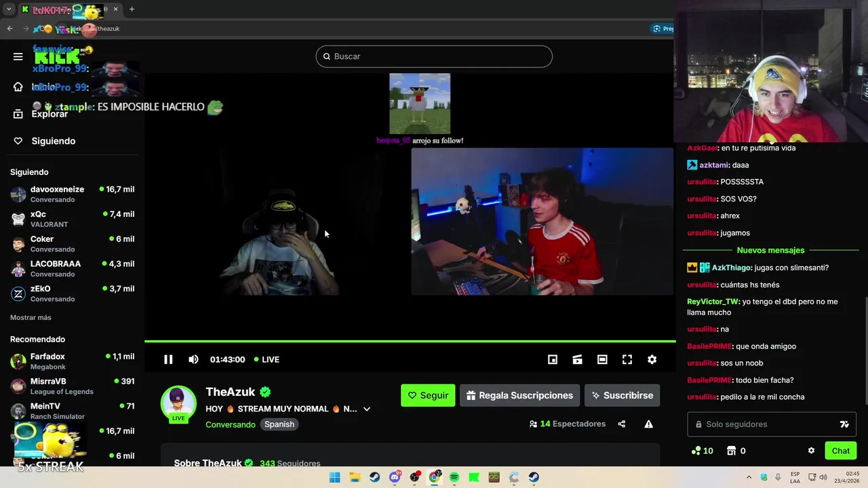The width and height of the screenshot is (868, 488).
Task: Click ReyVictor_TW username in chat
Action: coord(713,302)
